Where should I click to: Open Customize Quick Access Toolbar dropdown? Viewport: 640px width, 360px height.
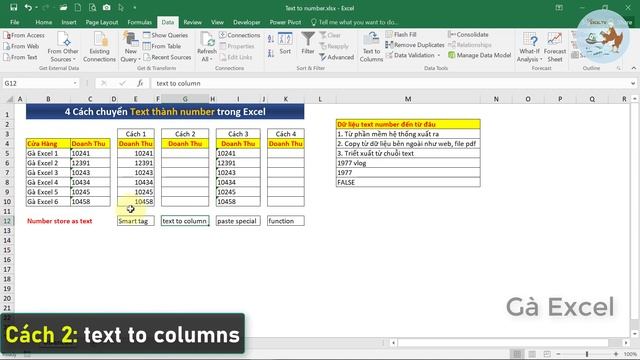(x=135, y=7)
